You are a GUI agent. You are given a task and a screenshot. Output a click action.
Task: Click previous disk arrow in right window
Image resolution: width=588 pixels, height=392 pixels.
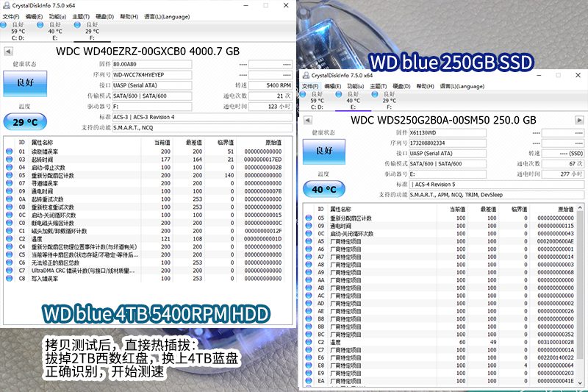pos(307,121)
